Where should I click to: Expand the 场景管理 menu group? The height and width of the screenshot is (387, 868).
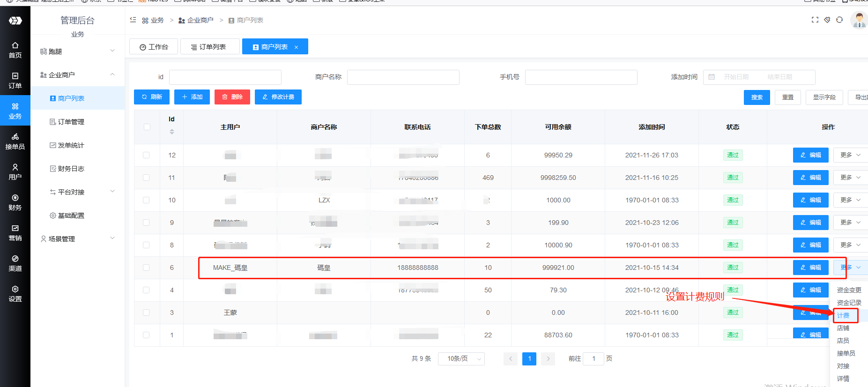tap(78, 238)
